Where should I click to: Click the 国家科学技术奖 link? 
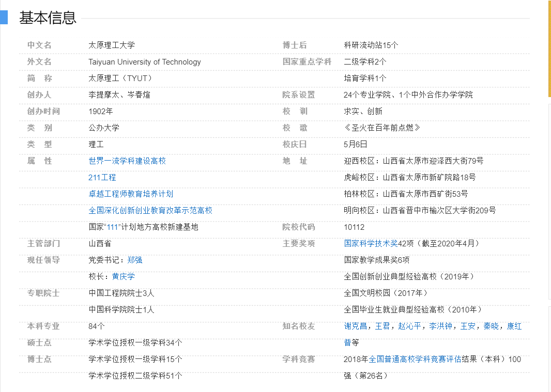371,243
